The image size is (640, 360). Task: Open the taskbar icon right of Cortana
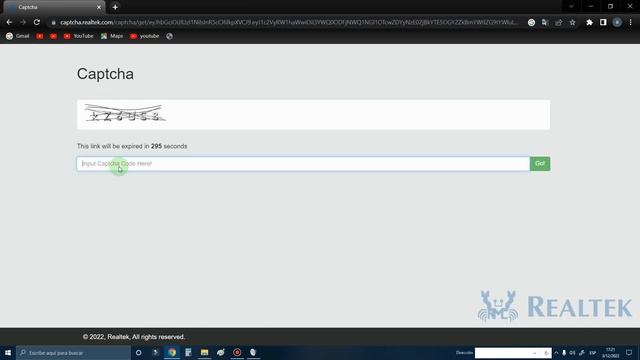(x=156, y=353)
